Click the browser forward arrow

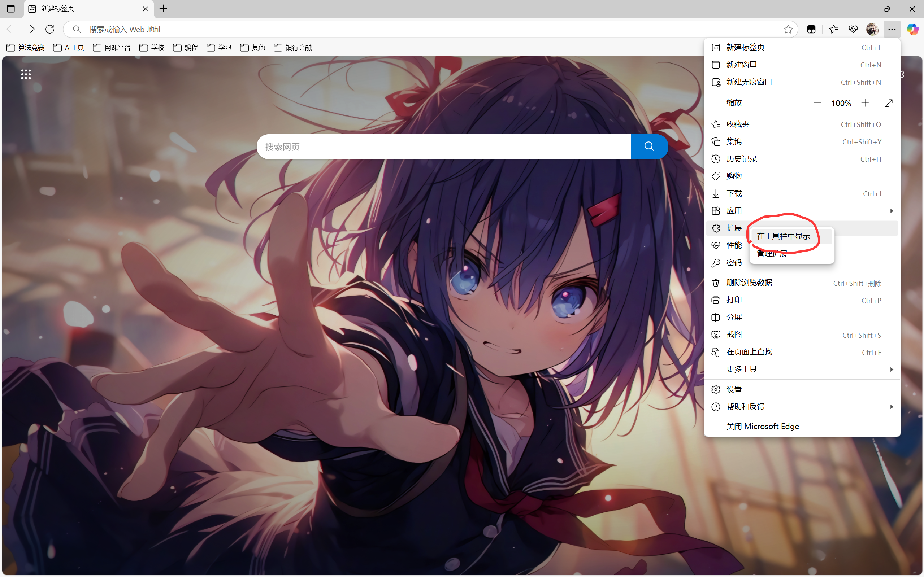30,29
